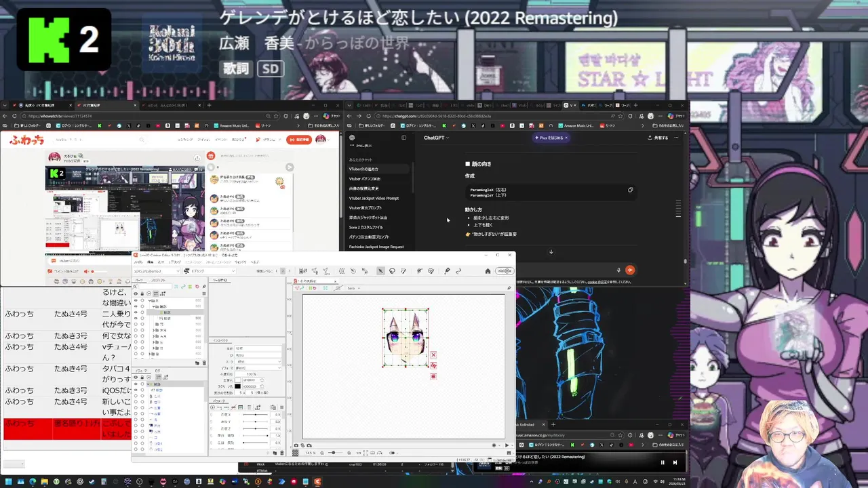The height and width of the screenshot is (488, 868).
Task: Select the lasso selection tool in Cubism Editor
Action: pyautogui.click(x=392, y=271)
